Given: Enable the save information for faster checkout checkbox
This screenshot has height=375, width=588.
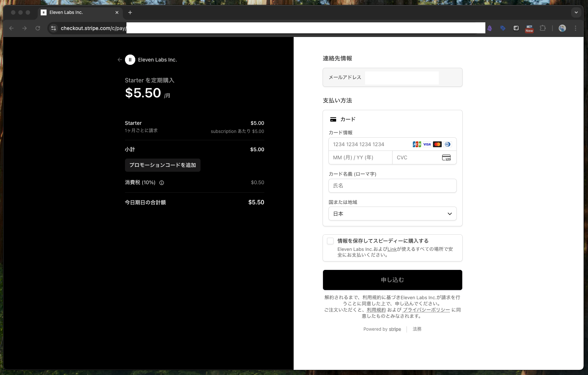Looking at the screenshot, I should (330, 241).
